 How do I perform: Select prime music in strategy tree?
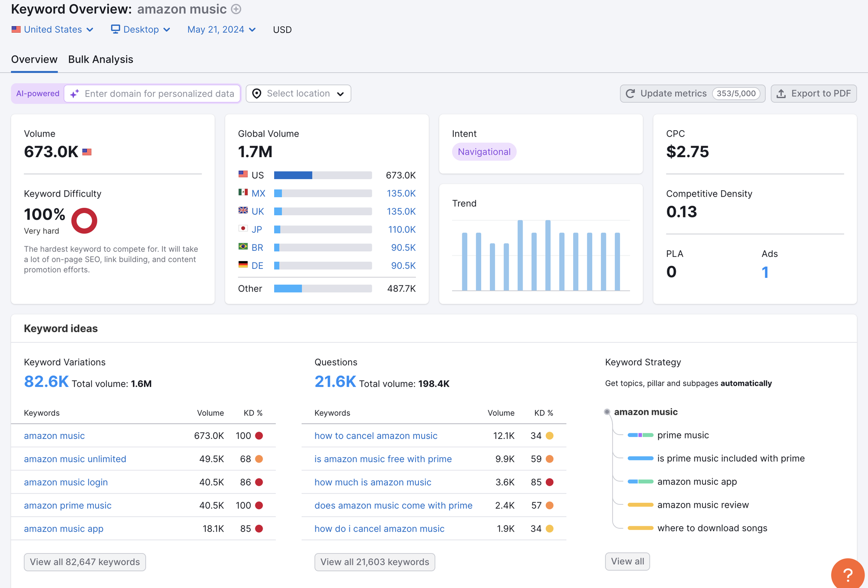point(683,435)
